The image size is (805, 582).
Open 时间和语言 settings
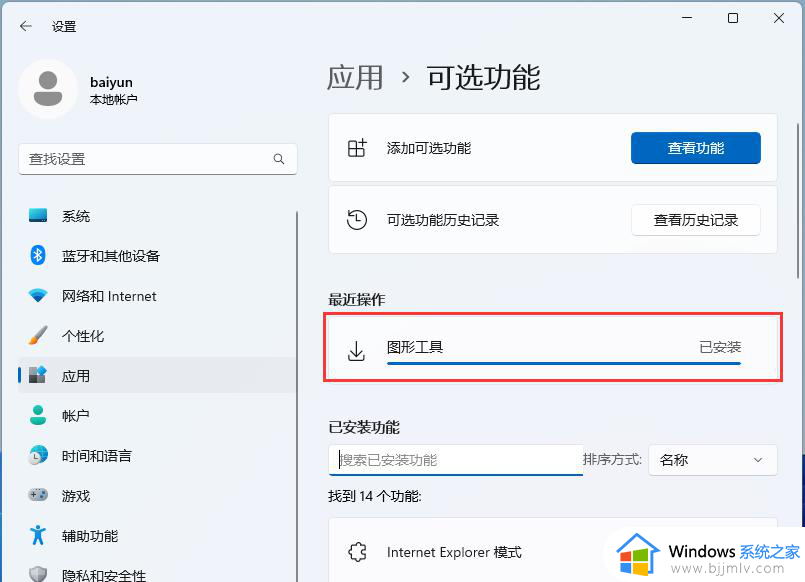[157, 455]
